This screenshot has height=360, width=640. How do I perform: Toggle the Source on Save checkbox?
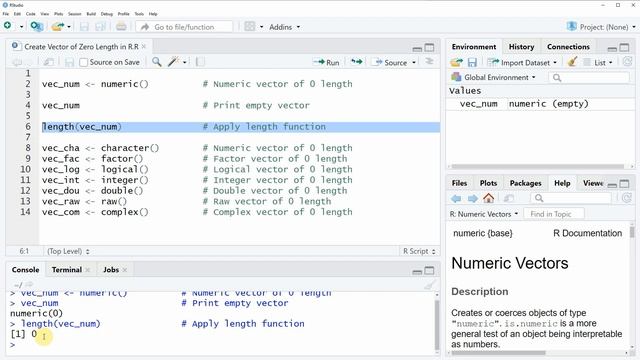(84, 62)
